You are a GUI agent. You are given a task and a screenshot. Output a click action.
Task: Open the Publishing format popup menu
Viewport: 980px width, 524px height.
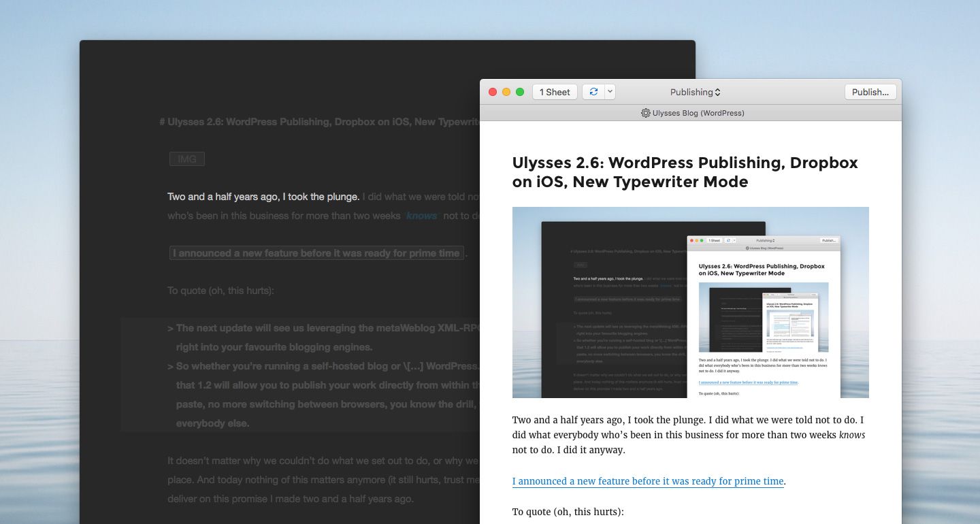pyautogui.click(x=695, y=92)
